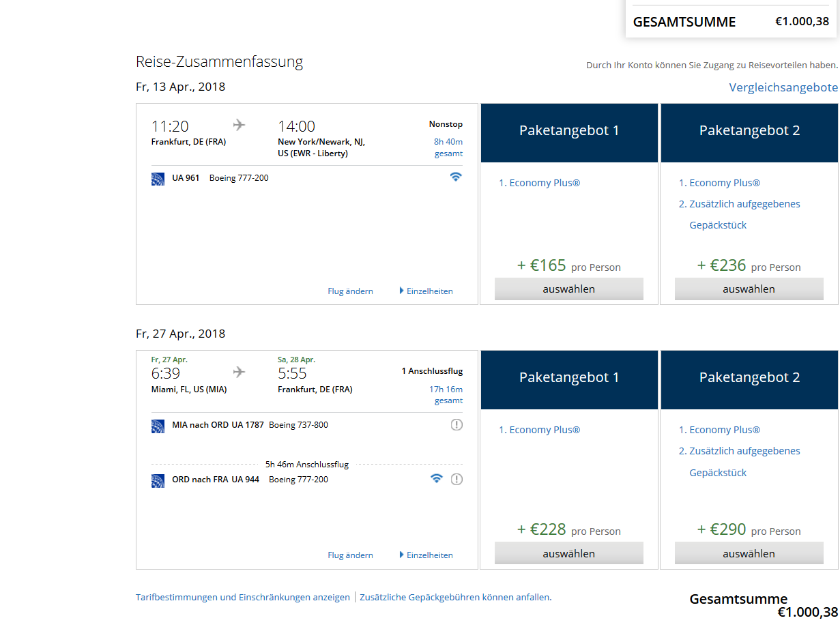Click the airplane icon on the Frankfurt–Newark flight
Screen dimensions: 840x629
(x=239, y=125)
